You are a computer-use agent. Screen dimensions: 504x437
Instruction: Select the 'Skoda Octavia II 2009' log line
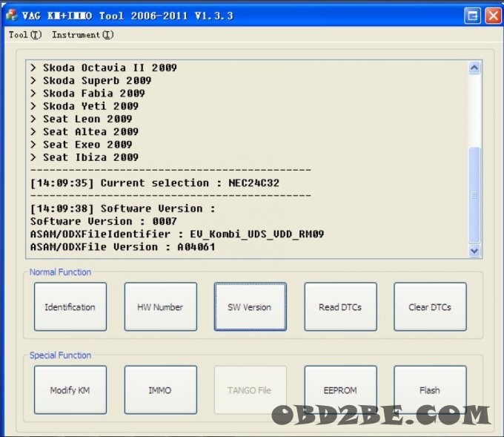click(x=104, y=68)
